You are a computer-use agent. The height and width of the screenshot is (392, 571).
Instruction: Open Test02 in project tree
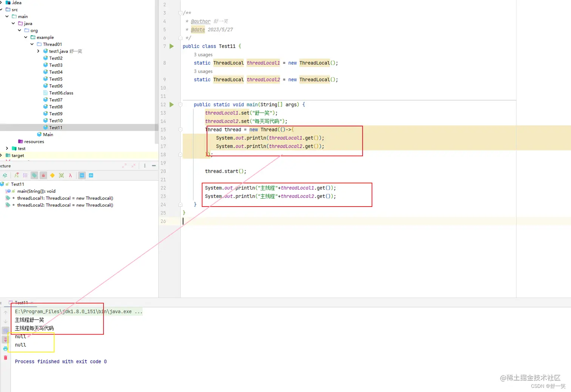(56, 58)
